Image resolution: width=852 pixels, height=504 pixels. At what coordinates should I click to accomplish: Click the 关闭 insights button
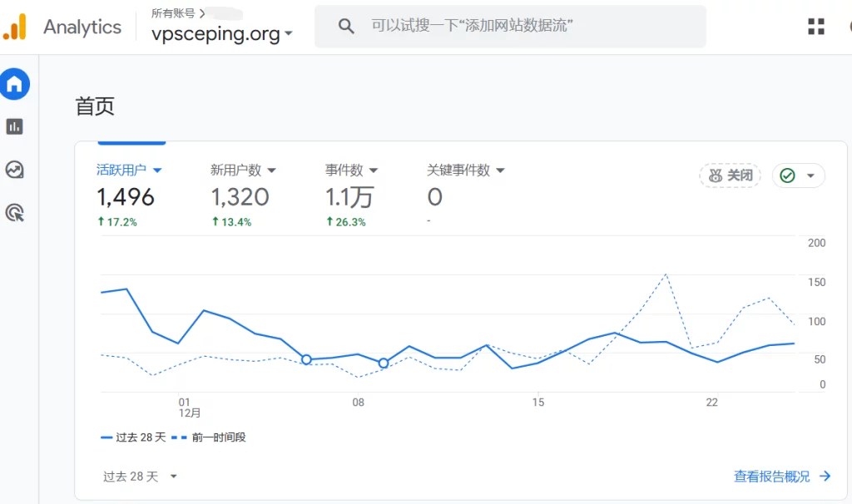(731, 175)
